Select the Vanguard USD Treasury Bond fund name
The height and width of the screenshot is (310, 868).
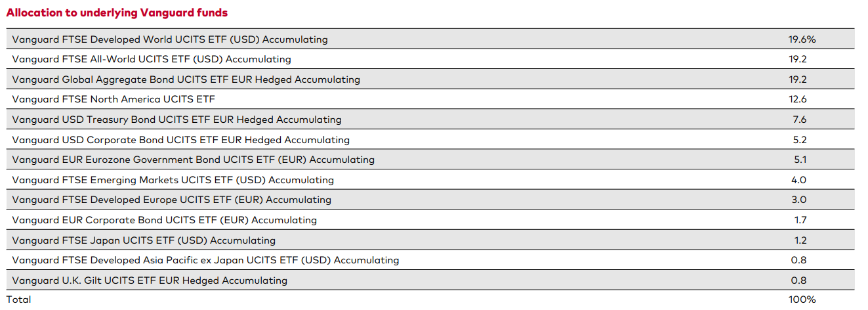click(x=177, y=120)
